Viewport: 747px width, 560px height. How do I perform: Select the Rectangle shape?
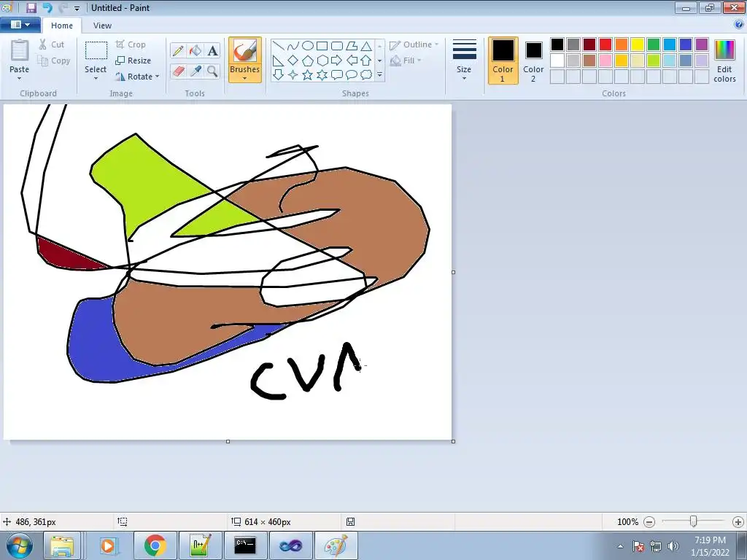pyautogui.click(x=322, y=46)
